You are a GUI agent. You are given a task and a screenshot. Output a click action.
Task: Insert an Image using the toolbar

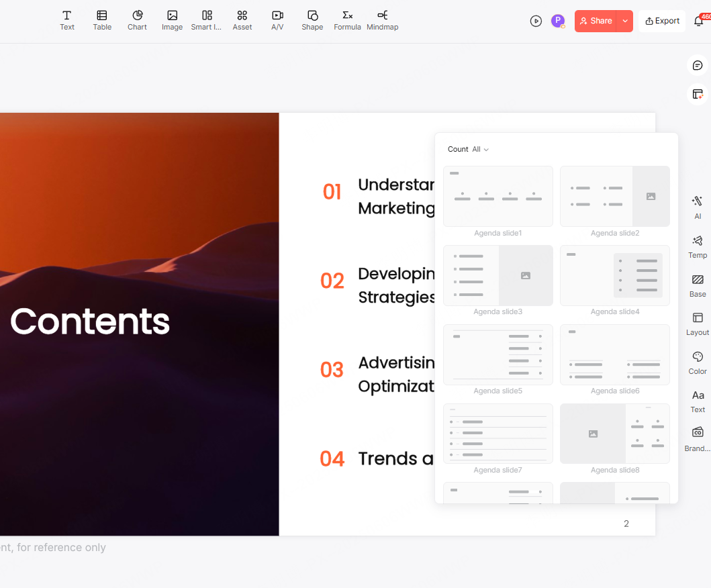tap(172, 19)
